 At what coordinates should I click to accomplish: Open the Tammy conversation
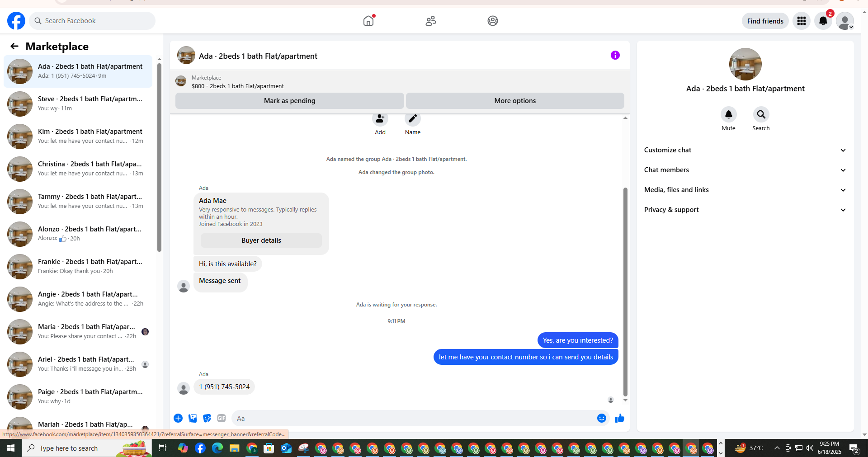tap(78, 202)
